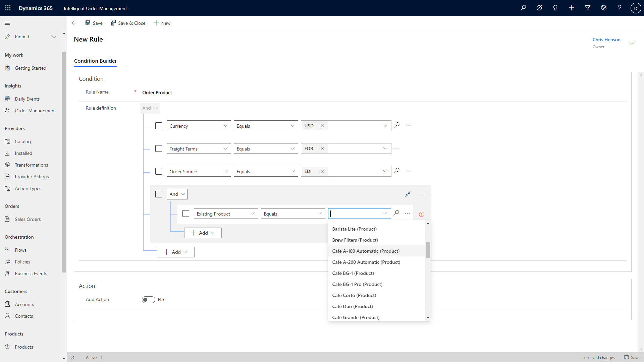Collapse the navigation with the hamburger icon
The width and height of the screenshot is (644, 362).
(x=7, y=23)
